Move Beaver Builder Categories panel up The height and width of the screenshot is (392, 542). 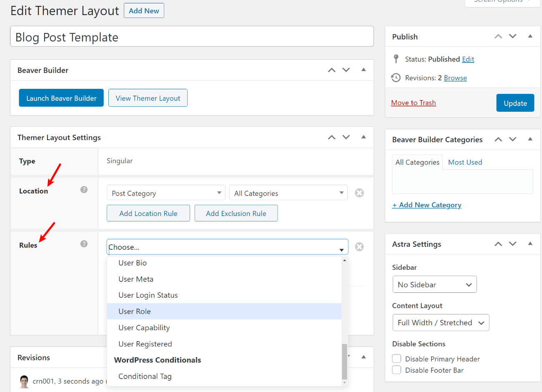498,139
